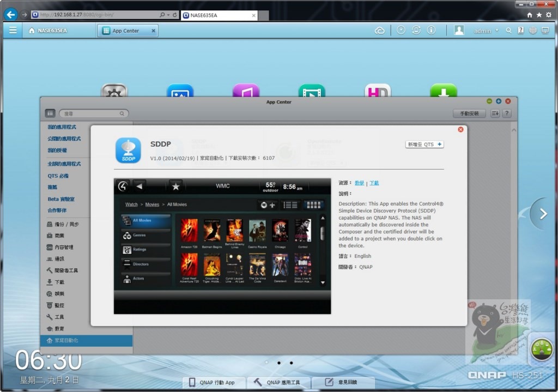558x392 pixels.
Task: Open the external devices icon
Action: (x=416, y=31)
